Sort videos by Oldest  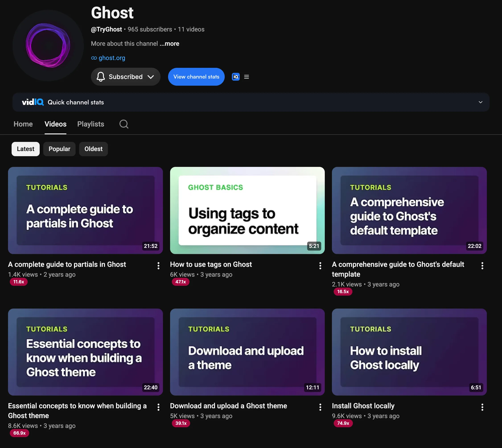[x=93, y=149]
